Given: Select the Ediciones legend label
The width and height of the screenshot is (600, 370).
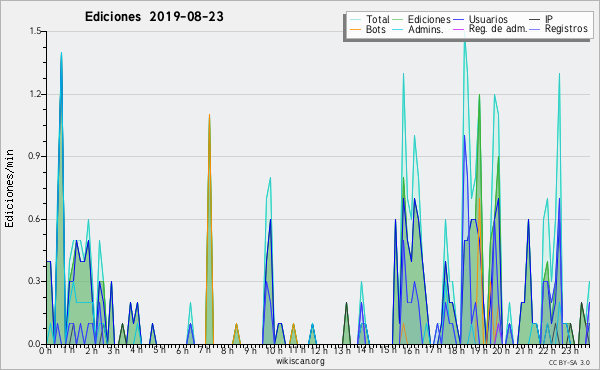Looking at the screenshot, I should tap(429, 19).
